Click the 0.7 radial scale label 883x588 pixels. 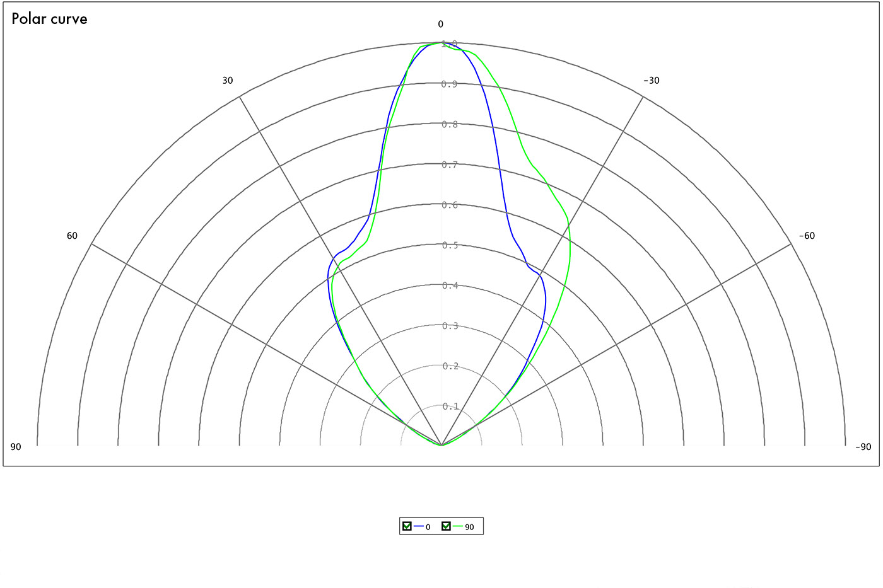point(450,164)
